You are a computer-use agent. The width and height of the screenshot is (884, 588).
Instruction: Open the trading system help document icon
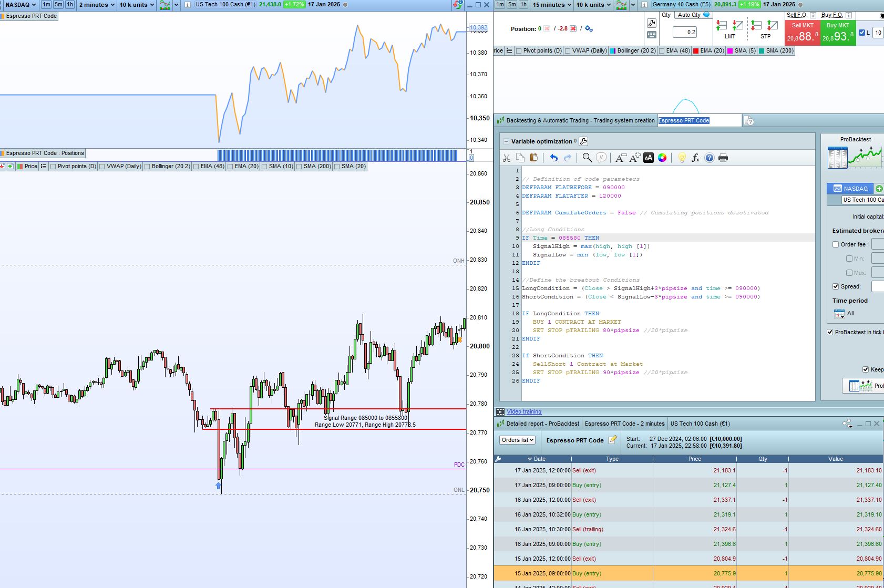pos(749,121)
